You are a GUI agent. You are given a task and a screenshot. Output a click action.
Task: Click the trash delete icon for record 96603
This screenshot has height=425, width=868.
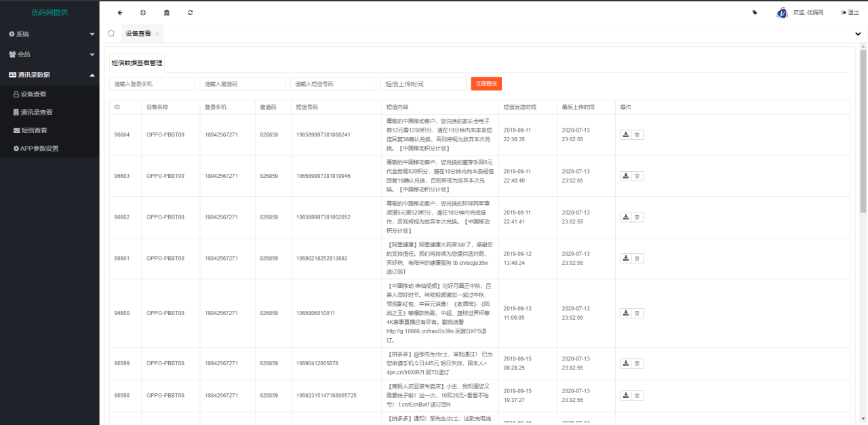pos(637,176)
